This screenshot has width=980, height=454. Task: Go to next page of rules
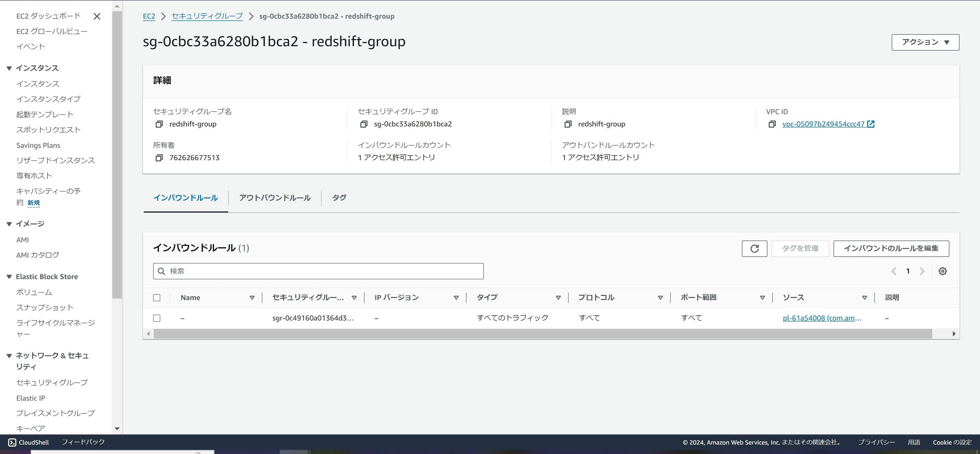922,271
